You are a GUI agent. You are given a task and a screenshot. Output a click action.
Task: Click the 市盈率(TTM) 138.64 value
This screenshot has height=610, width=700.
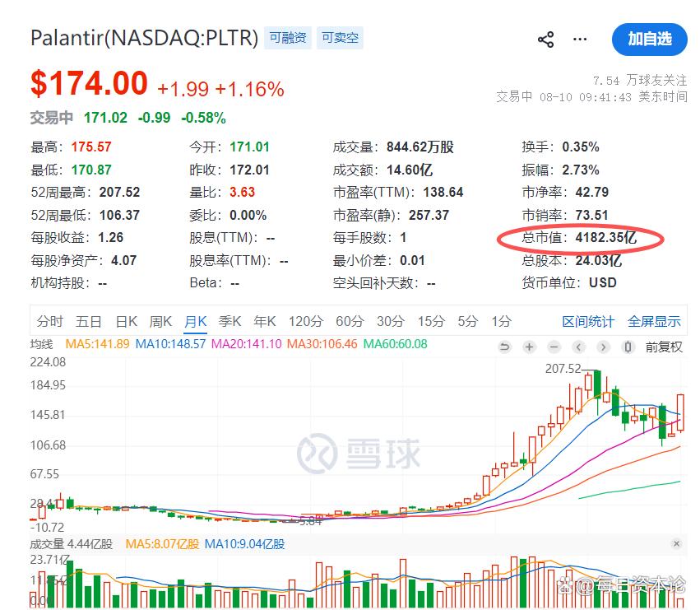443,192
